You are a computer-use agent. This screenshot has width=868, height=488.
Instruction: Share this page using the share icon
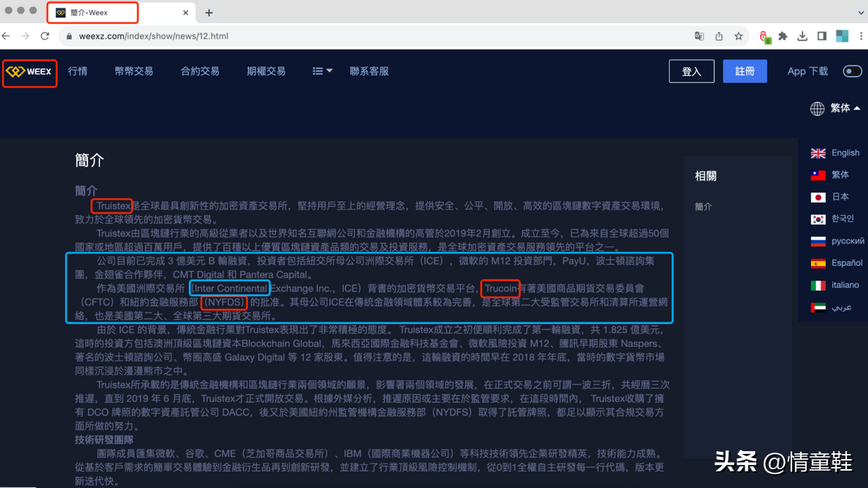[x=719, y=36]
